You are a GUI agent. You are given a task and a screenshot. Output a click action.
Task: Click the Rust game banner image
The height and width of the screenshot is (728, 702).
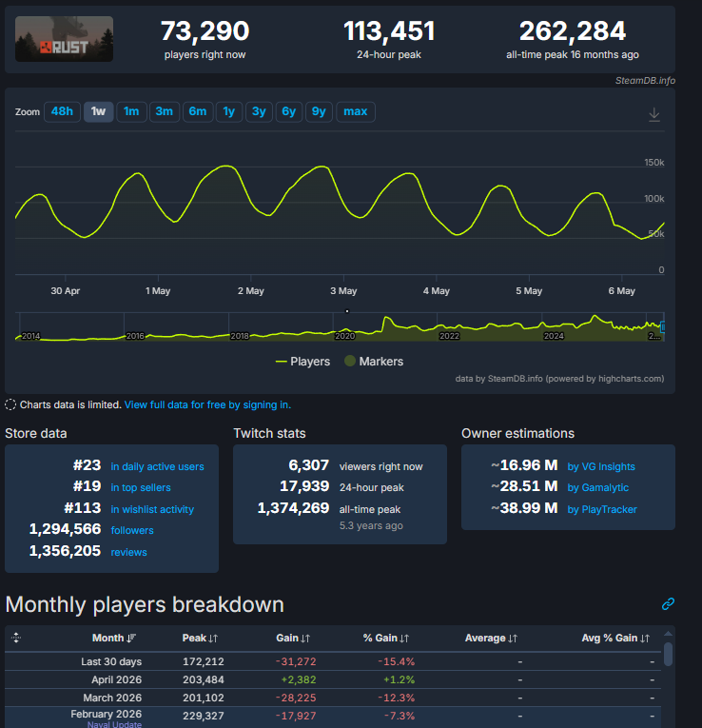point(64,39)
